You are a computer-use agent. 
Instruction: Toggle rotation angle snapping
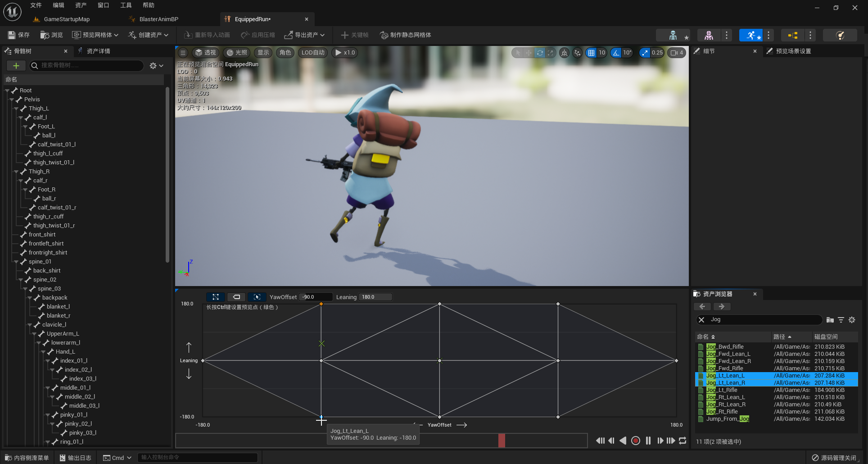point(615,53)
